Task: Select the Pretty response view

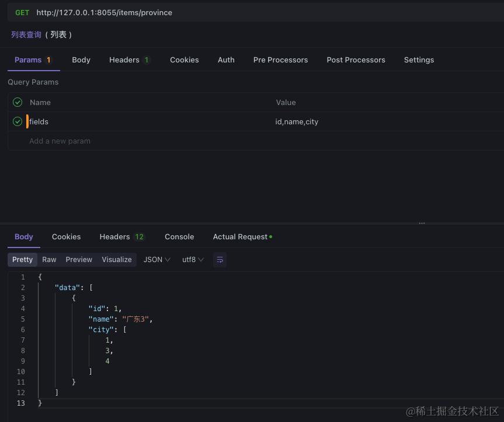Action: point(22,260)
